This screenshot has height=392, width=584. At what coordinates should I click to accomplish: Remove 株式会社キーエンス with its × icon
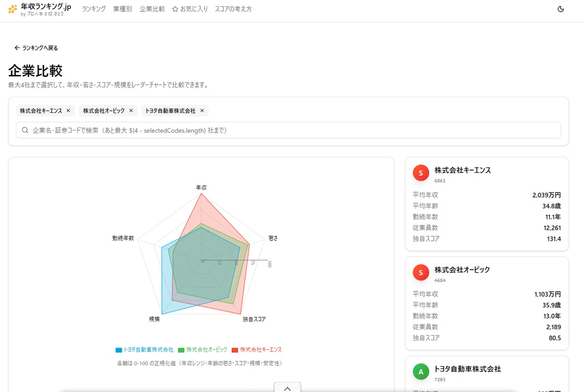(68, 111)
